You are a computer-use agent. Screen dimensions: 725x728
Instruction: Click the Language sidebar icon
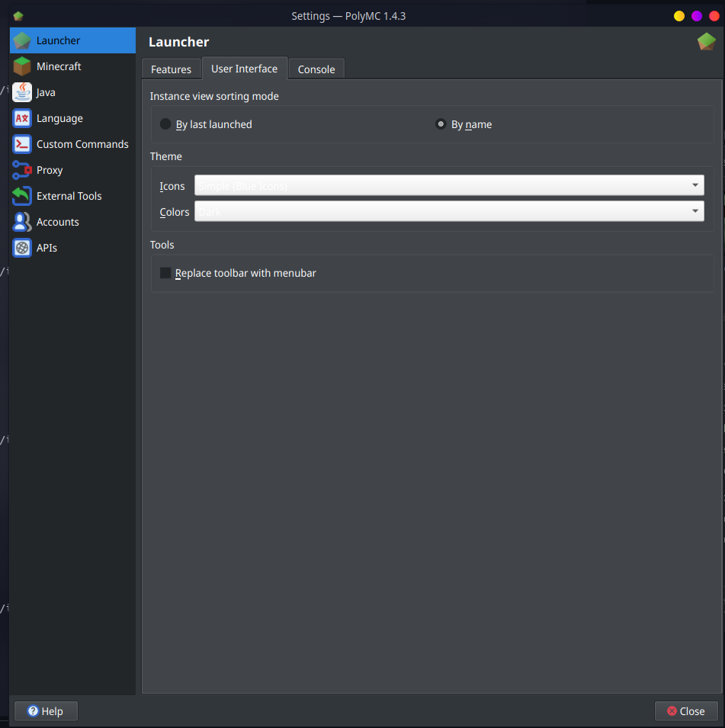[x=21, y=118]
